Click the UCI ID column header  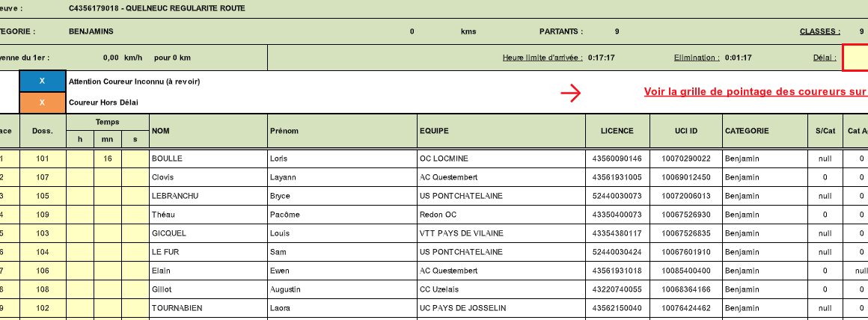point(685,131)
